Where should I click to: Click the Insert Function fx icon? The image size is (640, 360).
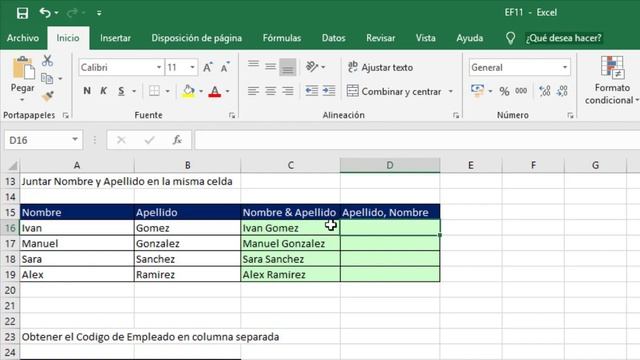pyautogui.click(x=177, y=140)
